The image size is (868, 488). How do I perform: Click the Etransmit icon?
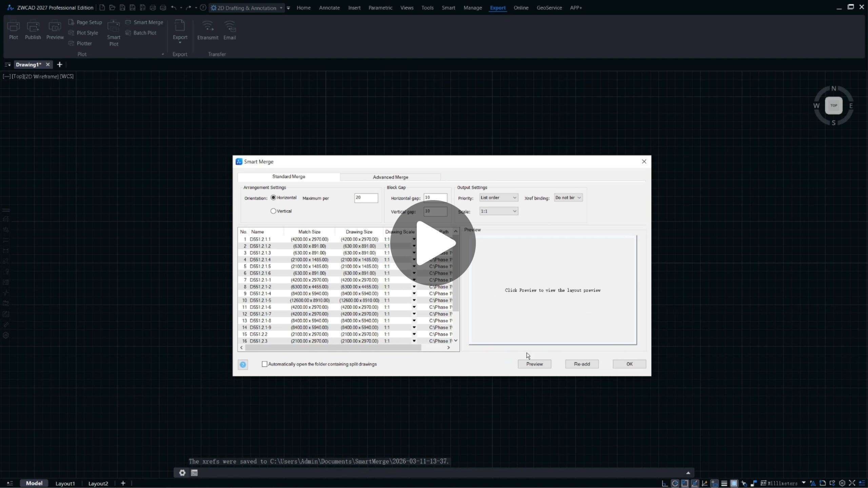(208, 30)
